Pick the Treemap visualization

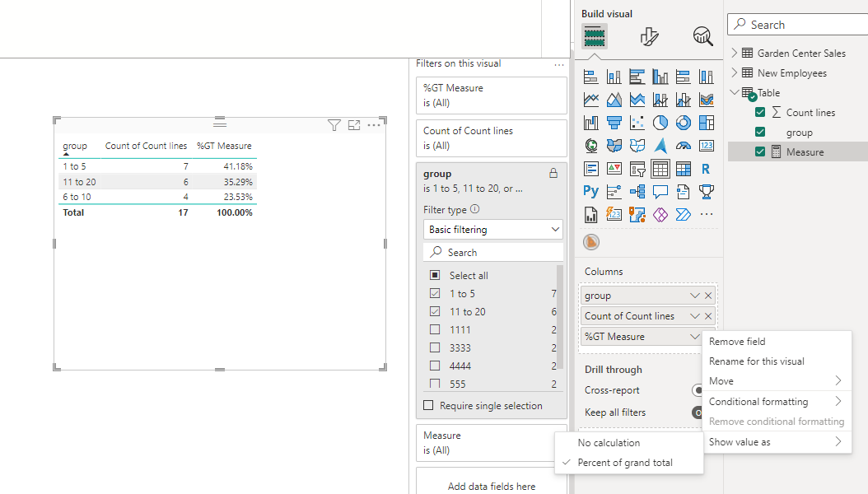coord(707,122)
